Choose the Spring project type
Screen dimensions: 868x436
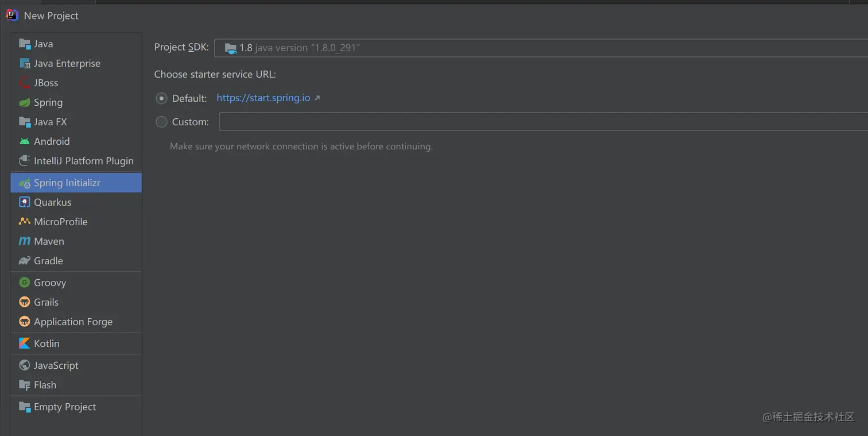tap(76, 102)
